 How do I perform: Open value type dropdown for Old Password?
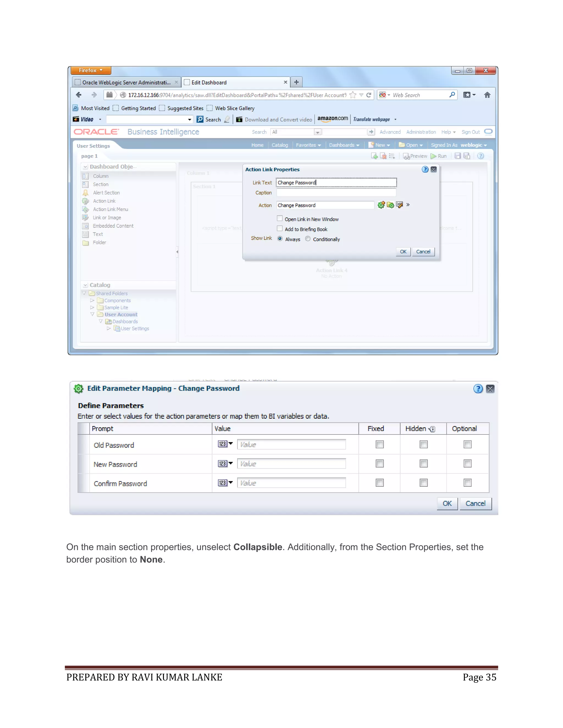[225, 444]
